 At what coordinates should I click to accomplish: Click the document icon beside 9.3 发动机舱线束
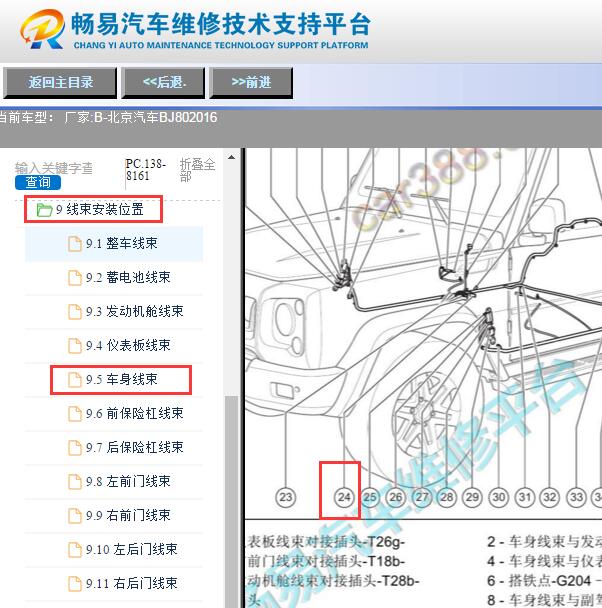(74, 312)
